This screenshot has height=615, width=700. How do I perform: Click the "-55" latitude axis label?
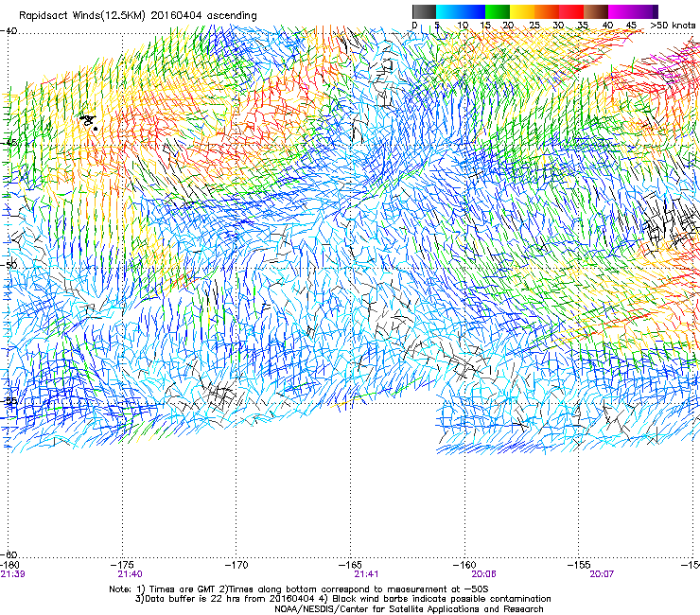click(9, 401)
